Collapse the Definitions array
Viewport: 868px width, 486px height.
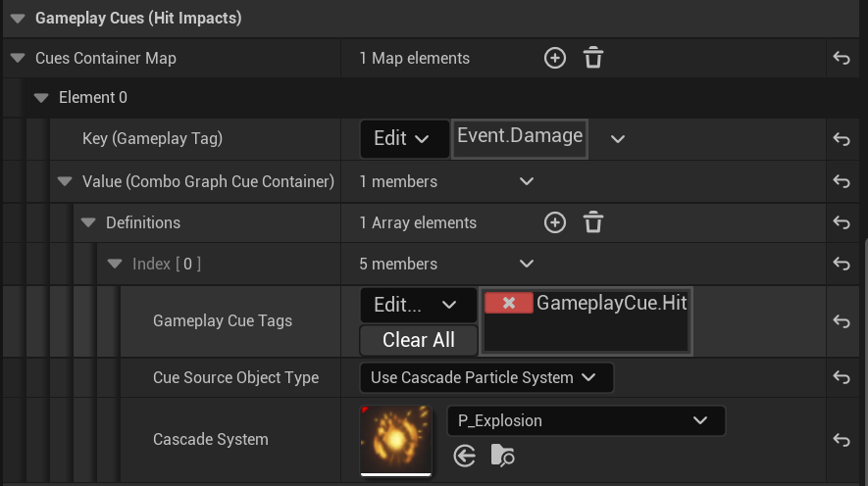(88, 223)
